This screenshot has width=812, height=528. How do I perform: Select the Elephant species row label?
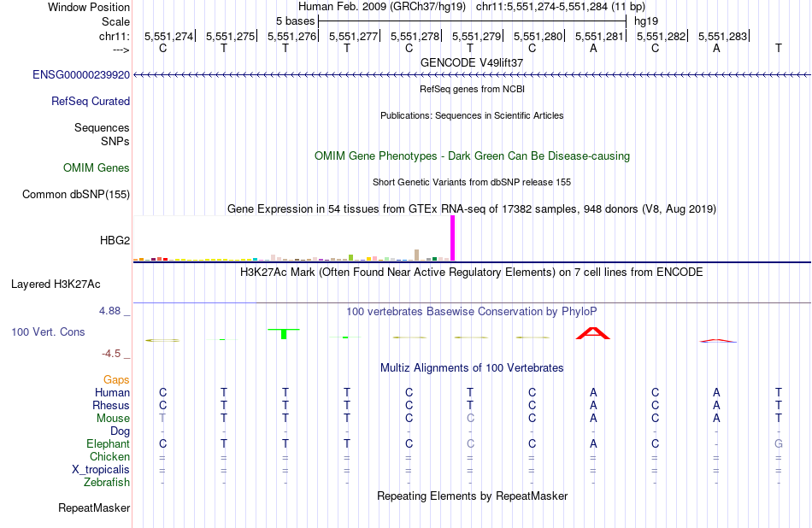[109, 443]
